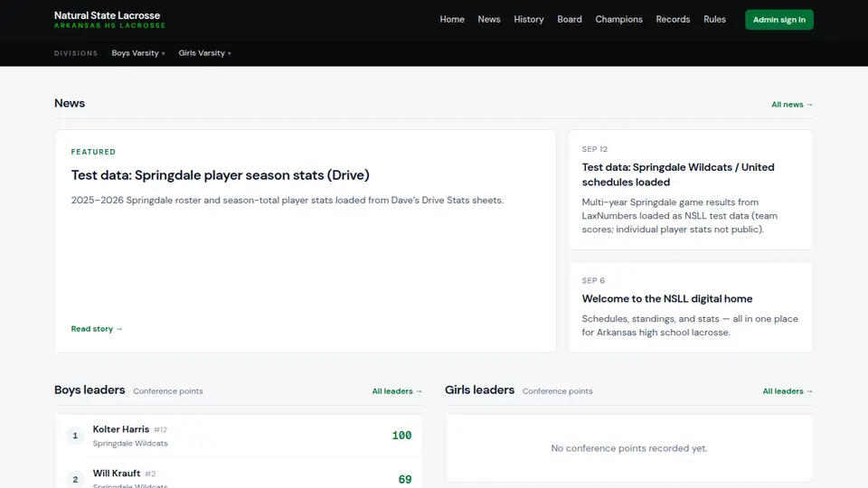Click Kolter Harris's 100 points value

(401, 436)
